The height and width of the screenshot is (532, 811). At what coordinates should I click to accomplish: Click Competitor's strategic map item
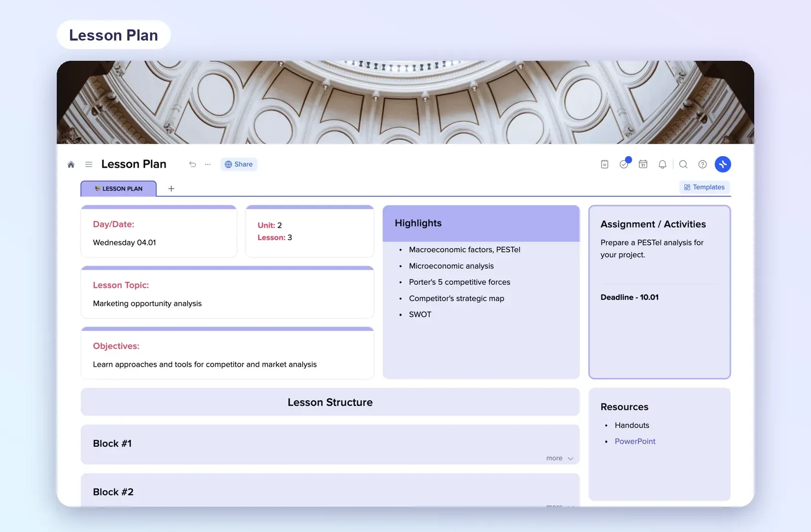coord(457,298)
